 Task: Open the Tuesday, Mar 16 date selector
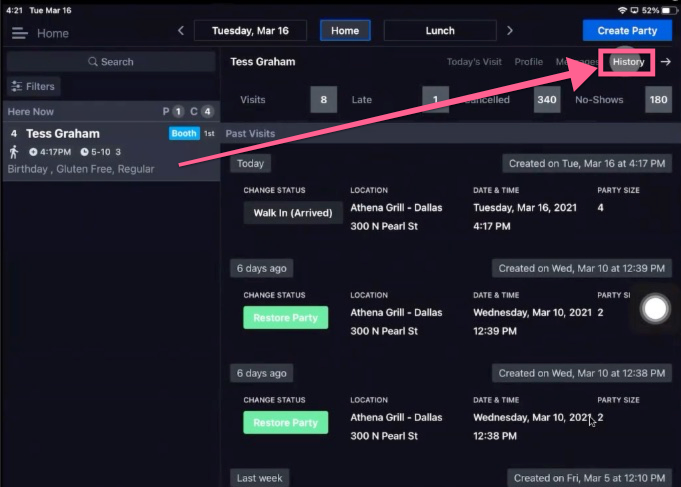[x=250, y=30]
